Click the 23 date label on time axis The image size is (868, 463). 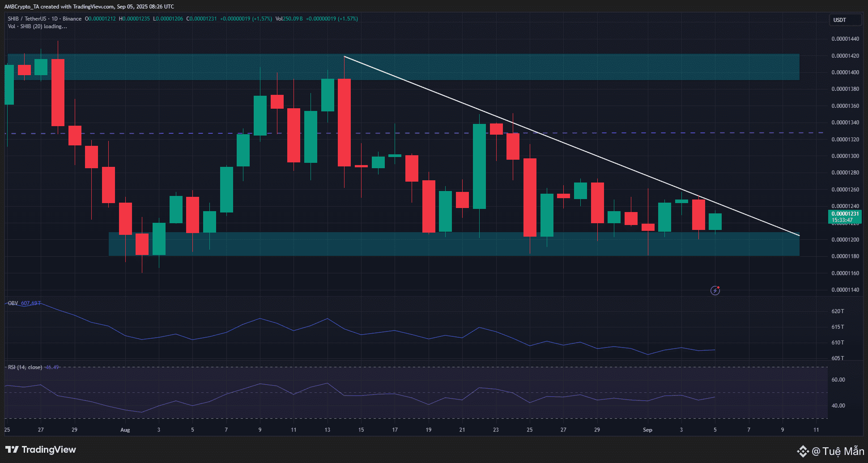pos(496,430)
